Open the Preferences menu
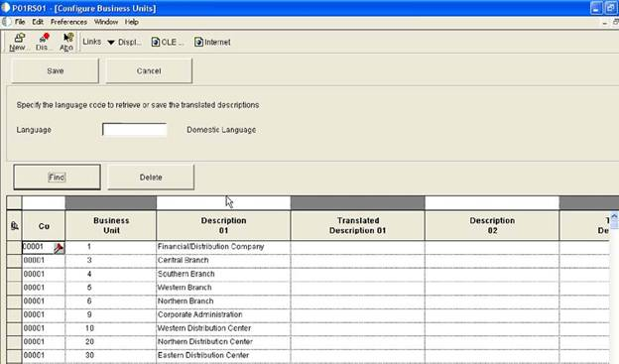 (x=68, y=22)
